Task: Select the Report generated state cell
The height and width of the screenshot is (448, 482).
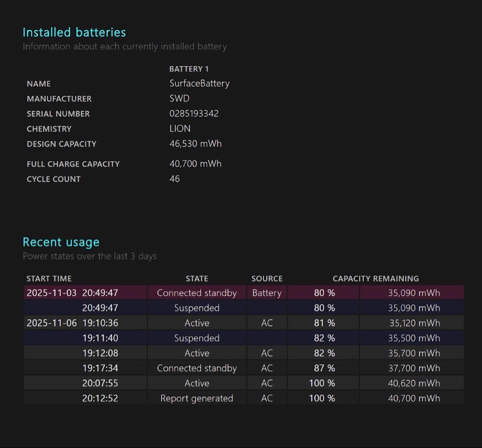Action: coord(197,398)
